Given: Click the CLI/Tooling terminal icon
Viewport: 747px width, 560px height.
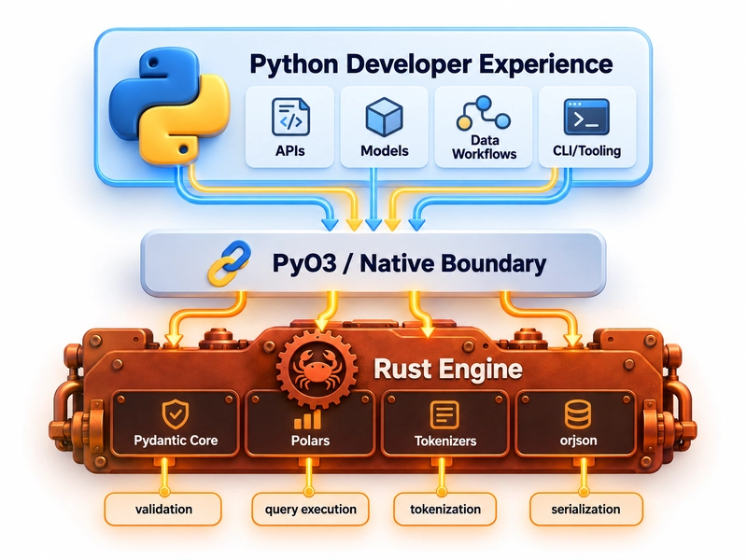Looking at the screenshot, I should [586, 117].
